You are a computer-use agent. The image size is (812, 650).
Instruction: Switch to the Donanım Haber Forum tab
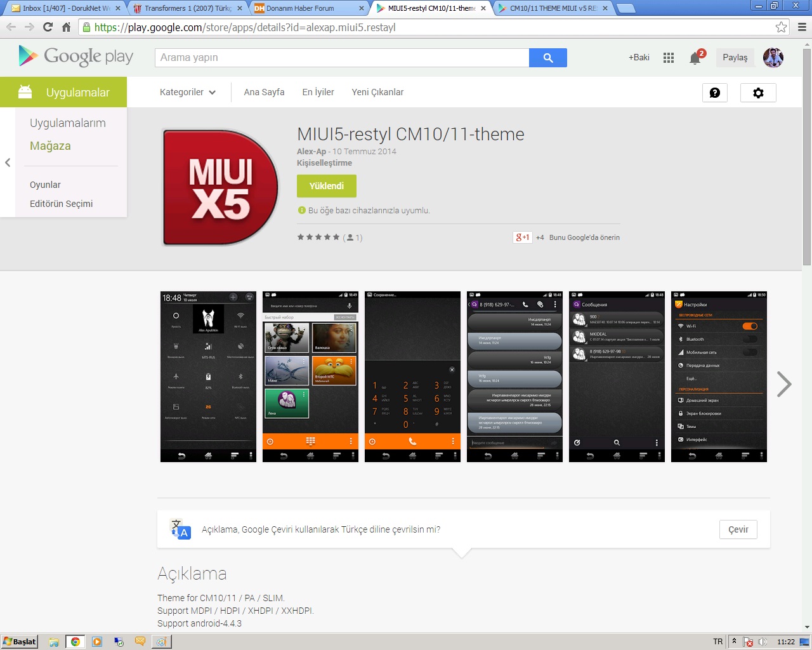[308, 8]
